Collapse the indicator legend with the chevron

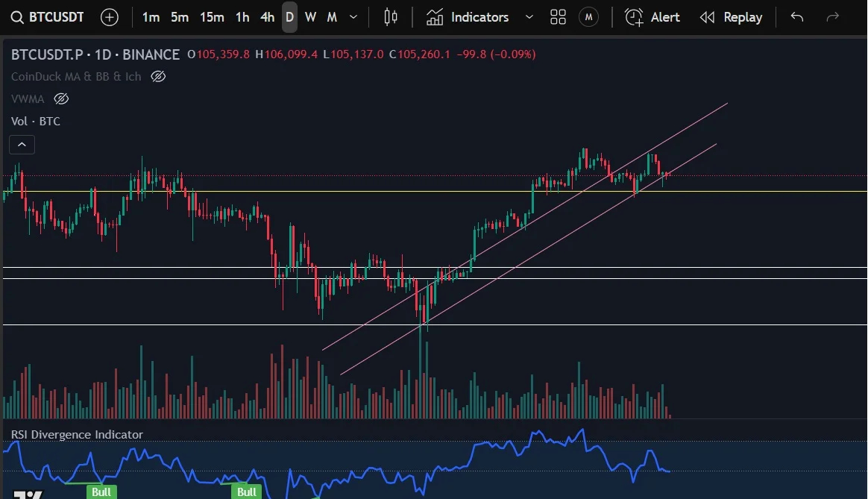[x=22, y=145]
